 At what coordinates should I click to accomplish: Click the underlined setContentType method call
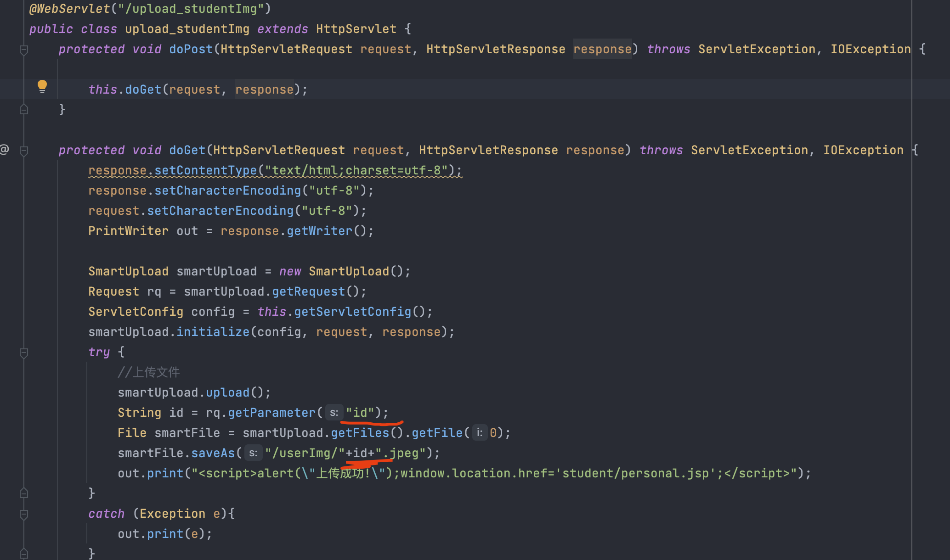(x=205, y=170)
